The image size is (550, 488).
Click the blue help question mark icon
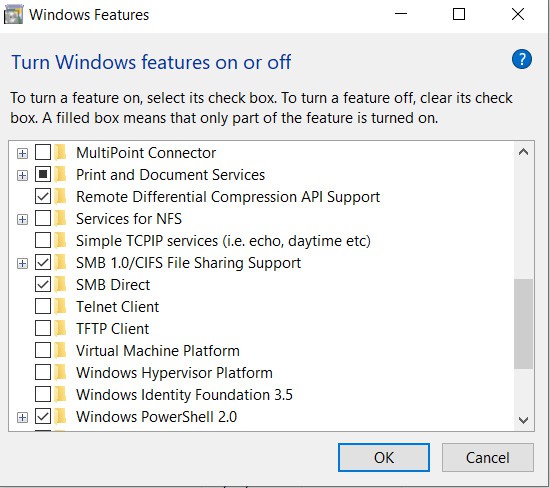522,59
